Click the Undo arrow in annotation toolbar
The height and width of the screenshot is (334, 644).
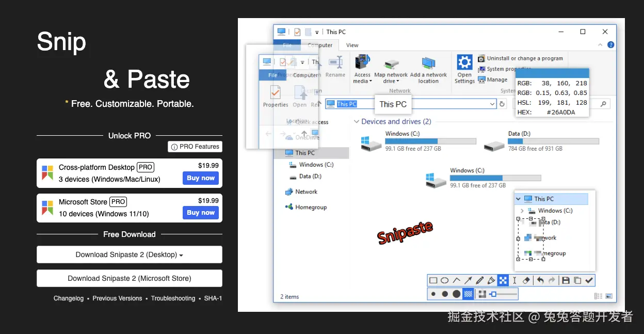[540, 280]
